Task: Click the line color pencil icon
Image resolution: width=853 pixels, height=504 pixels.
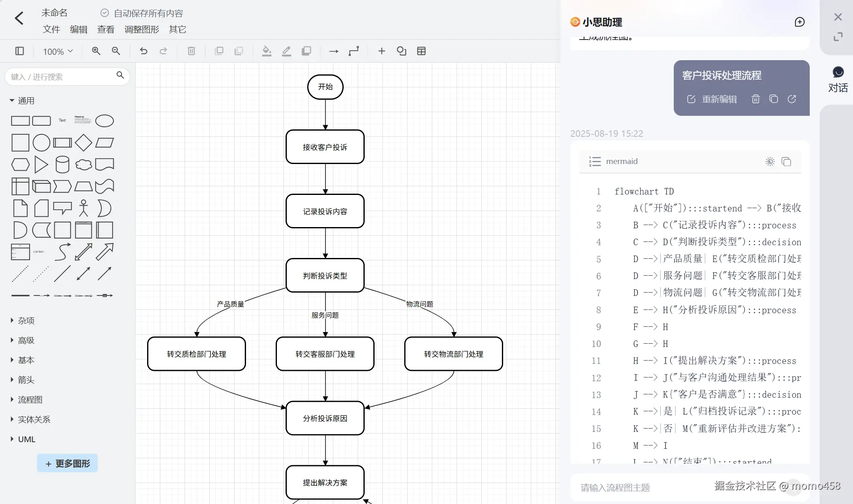Action: [x=286, y=51]
